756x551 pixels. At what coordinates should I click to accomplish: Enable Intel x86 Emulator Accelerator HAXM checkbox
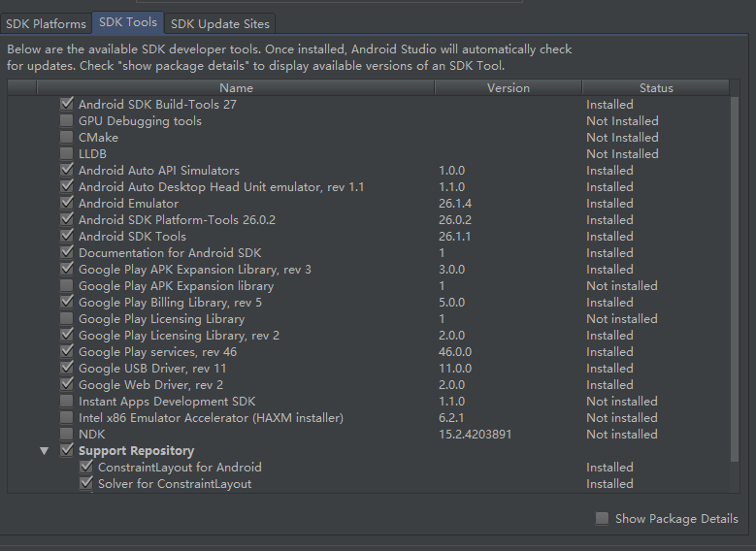tap(67, 417)
